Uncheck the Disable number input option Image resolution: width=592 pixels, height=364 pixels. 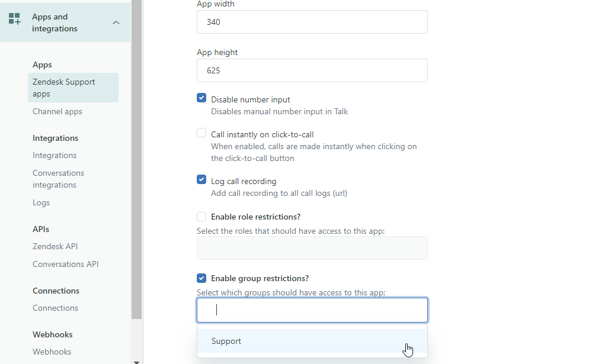point(201,97)
